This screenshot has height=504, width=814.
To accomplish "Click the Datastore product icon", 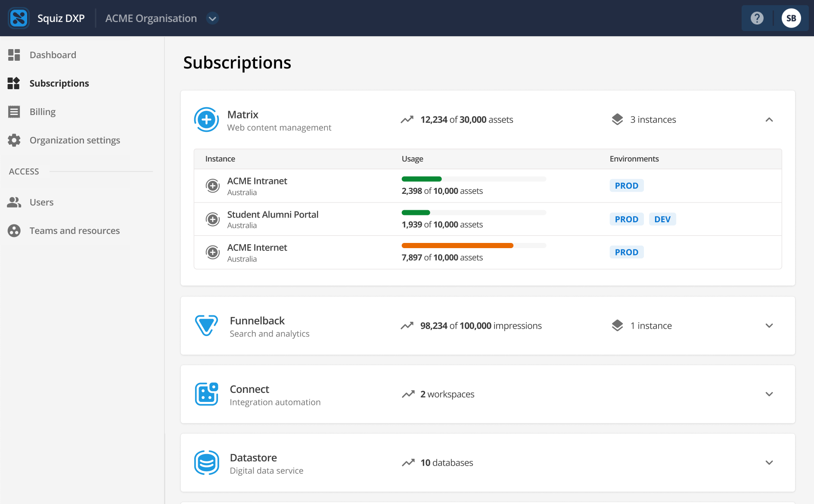I will point(207,463).
